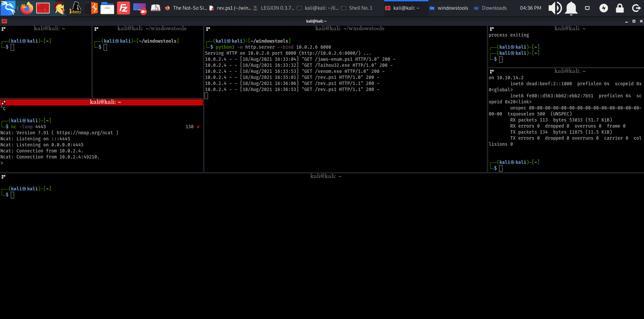This screenshot has height=319, width=644.
Task: Open the volume control icon
Action: pos(555,8)
